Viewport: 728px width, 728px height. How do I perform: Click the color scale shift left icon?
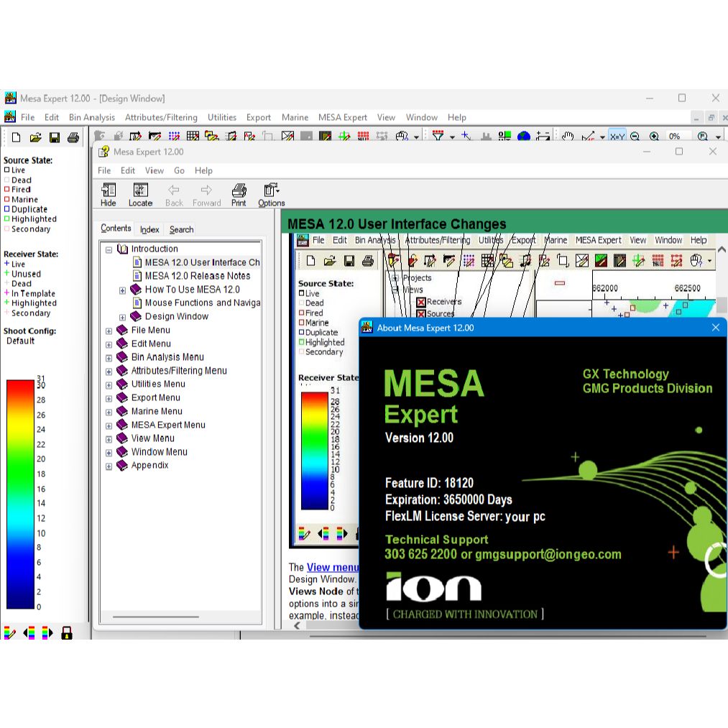29,632
